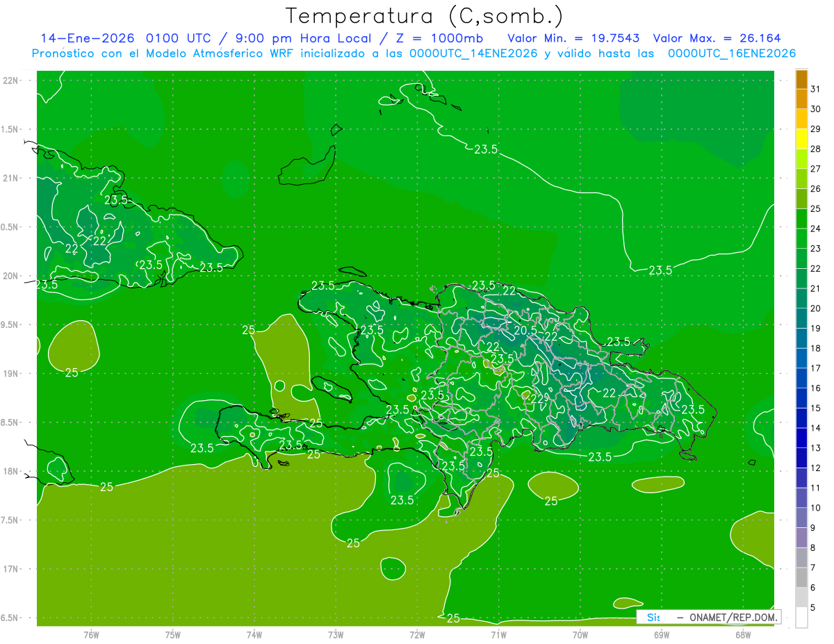Click the "Valor Min. = 19.7543" value
834x644 pixels.
pos(573,38)
